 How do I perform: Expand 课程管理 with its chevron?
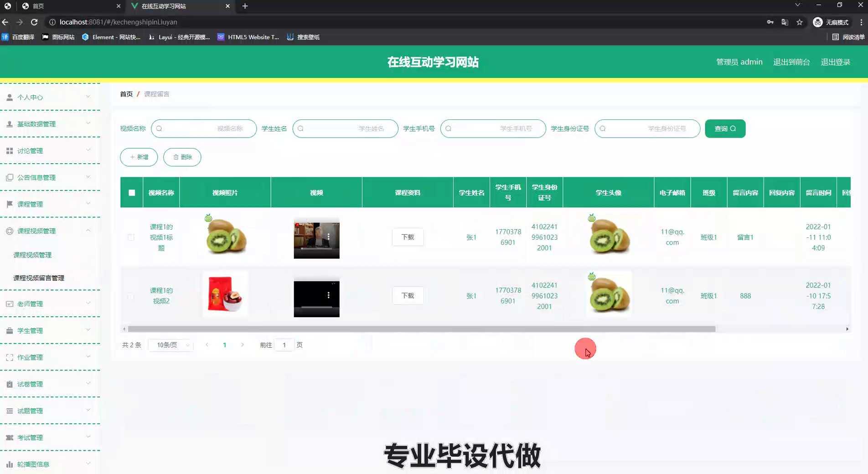coord(88,203)
